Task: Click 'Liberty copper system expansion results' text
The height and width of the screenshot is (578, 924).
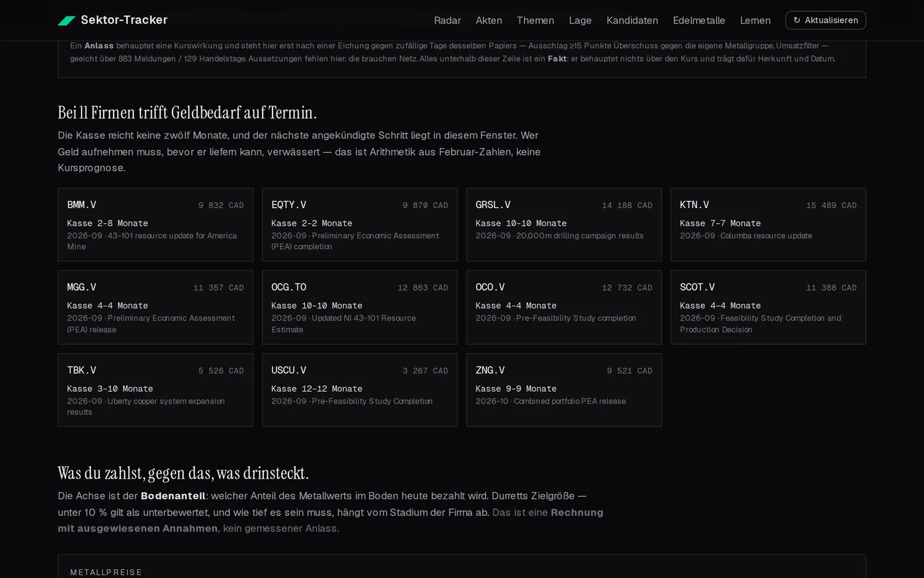Action: click(146, 406)
